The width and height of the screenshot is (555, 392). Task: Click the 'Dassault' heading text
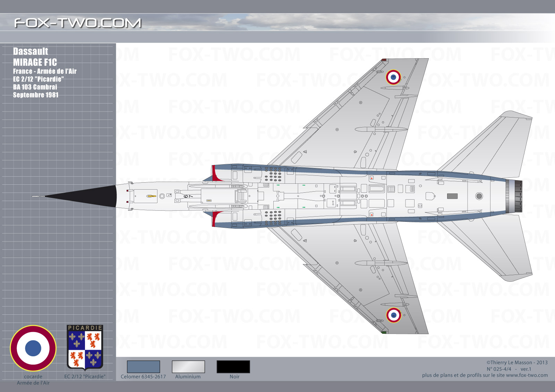(31, 51)
